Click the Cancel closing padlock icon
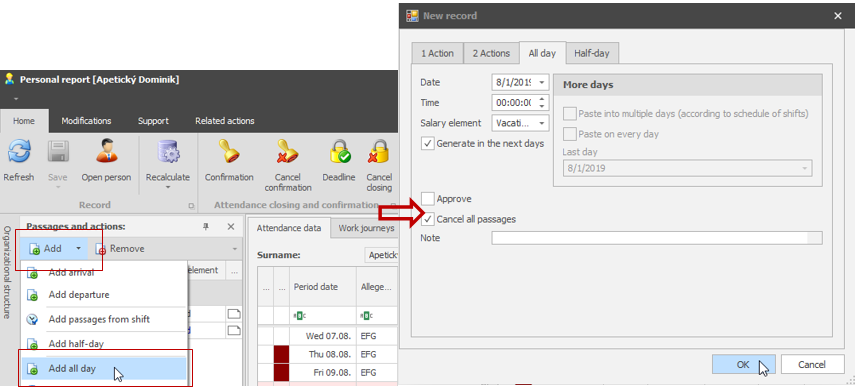The image size is (858, 387). tap(379, 152)
